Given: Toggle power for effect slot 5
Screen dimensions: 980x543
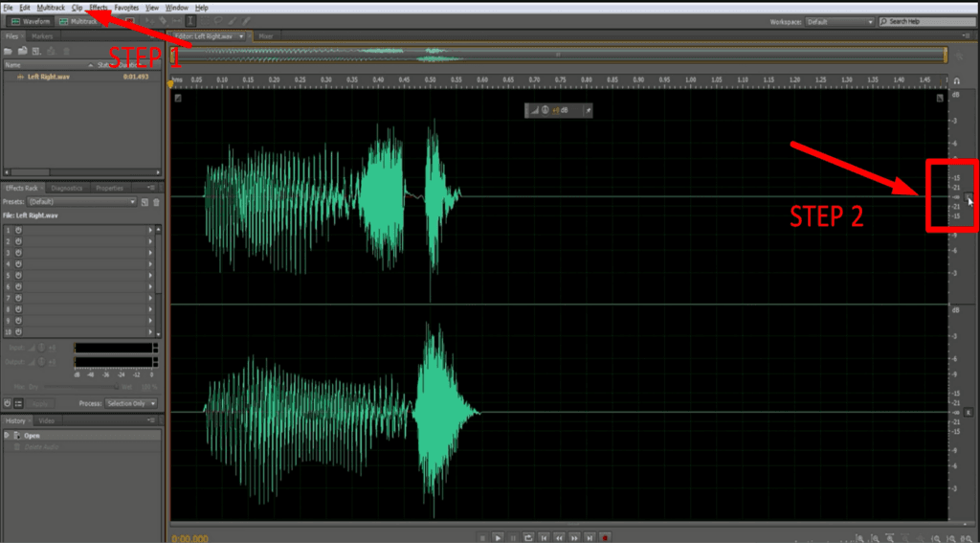Looking at the screenshot, I should [18, 275].
